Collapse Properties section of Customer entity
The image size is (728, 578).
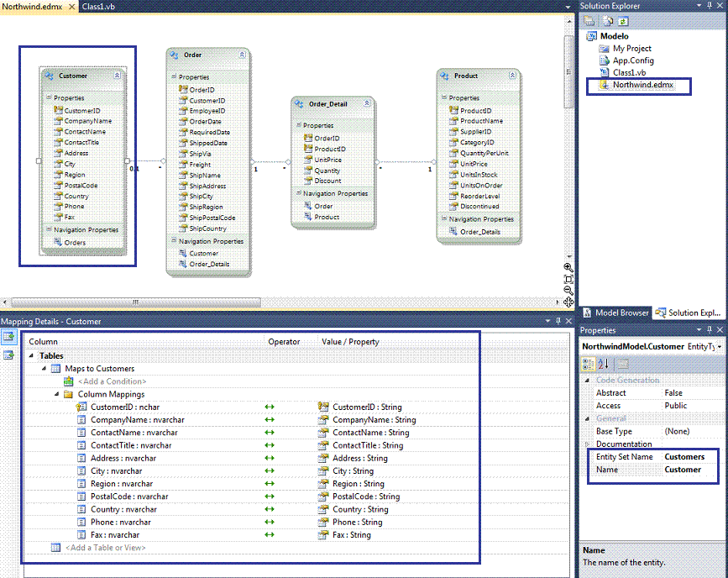pyautogui.click(x=49, y=97)
